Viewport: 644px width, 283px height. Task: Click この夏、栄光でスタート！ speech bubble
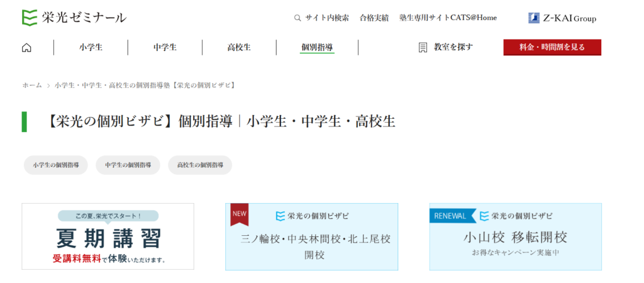point(108,216)
